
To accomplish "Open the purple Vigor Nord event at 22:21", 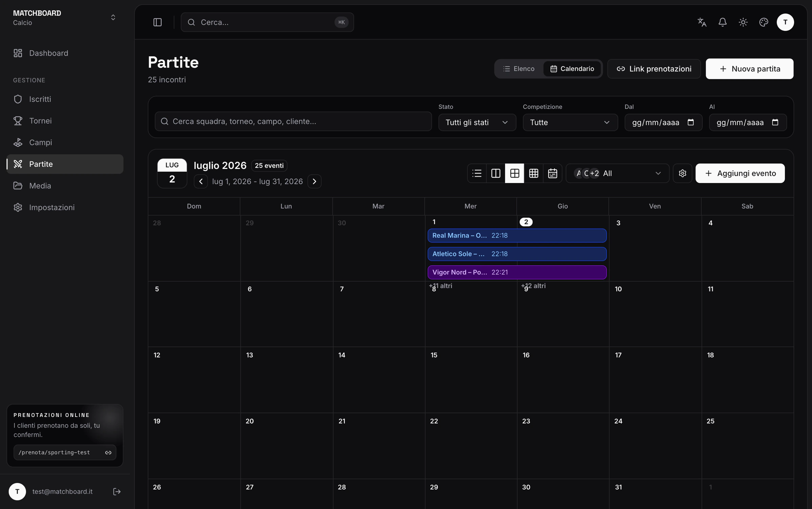I will click(x=517, y=272).
